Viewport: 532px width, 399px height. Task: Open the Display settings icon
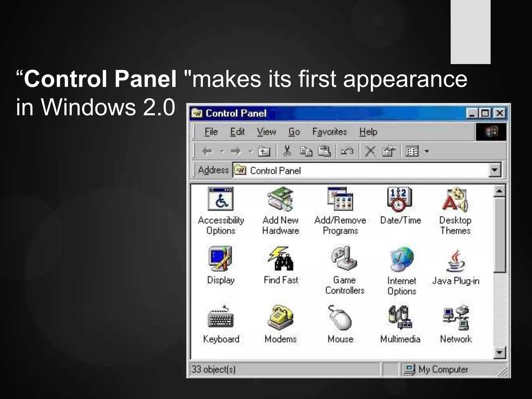pyautogui.click(x=220, y=259)
